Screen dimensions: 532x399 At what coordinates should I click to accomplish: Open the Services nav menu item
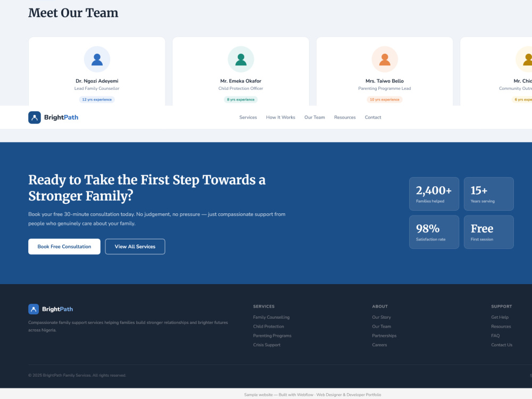click(x=248, y=118)
